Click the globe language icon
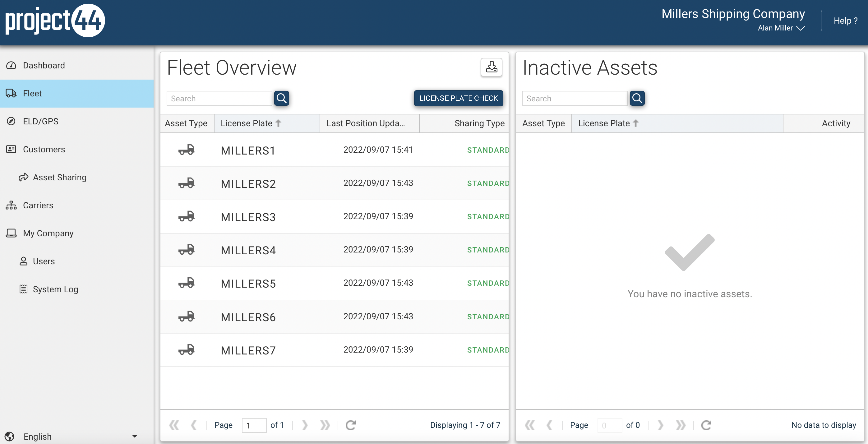 (9, 436)
